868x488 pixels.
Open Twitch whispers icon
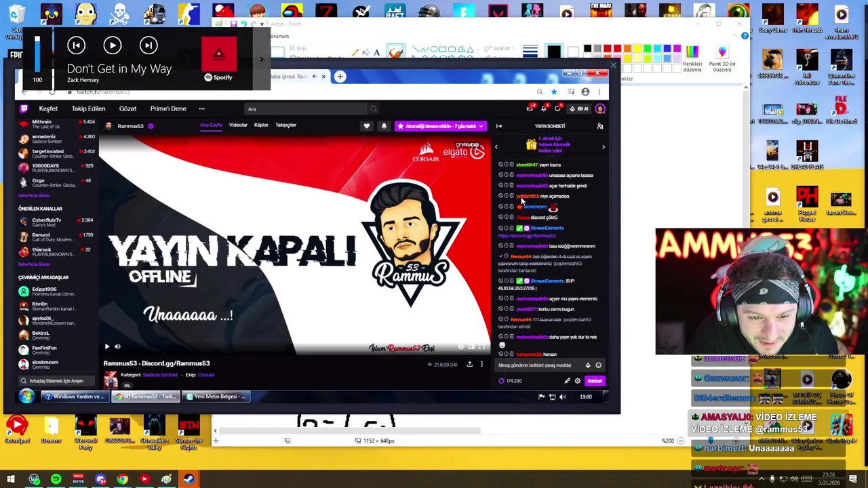(557, 108)
